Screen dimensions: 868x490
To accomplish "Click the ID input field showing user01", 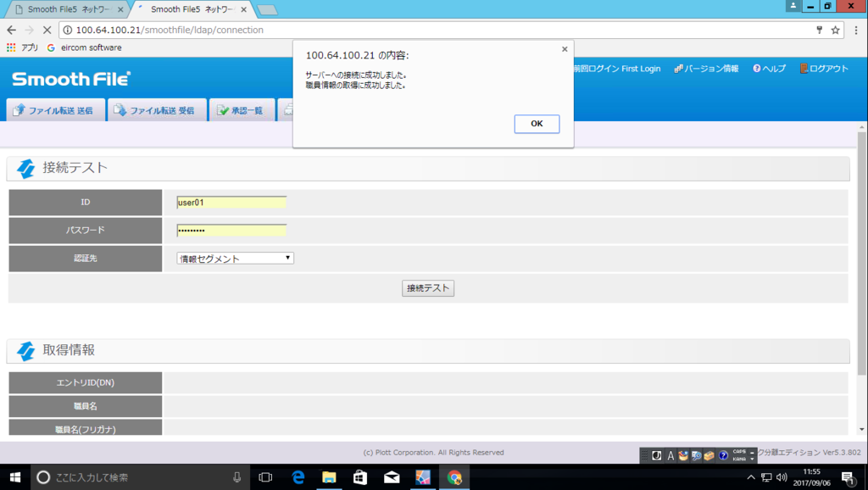I will click(x=231, y=202).
